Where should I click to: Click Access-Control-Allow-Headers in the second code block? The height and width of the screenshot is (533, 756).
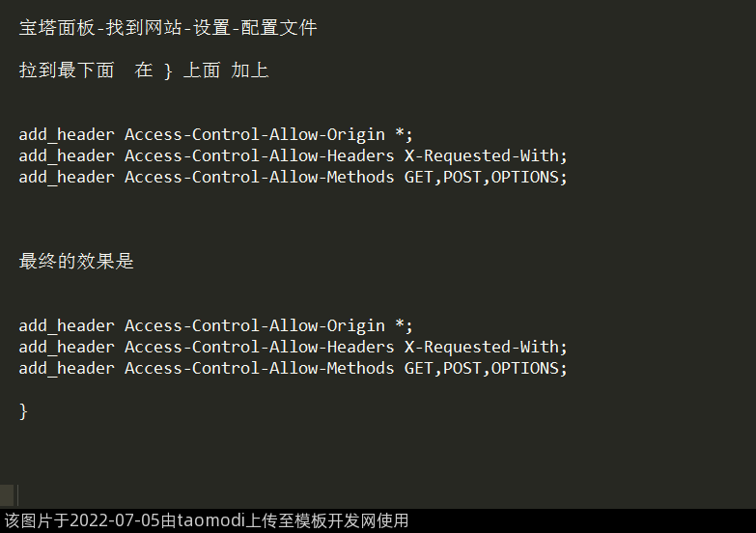[259, 347]
